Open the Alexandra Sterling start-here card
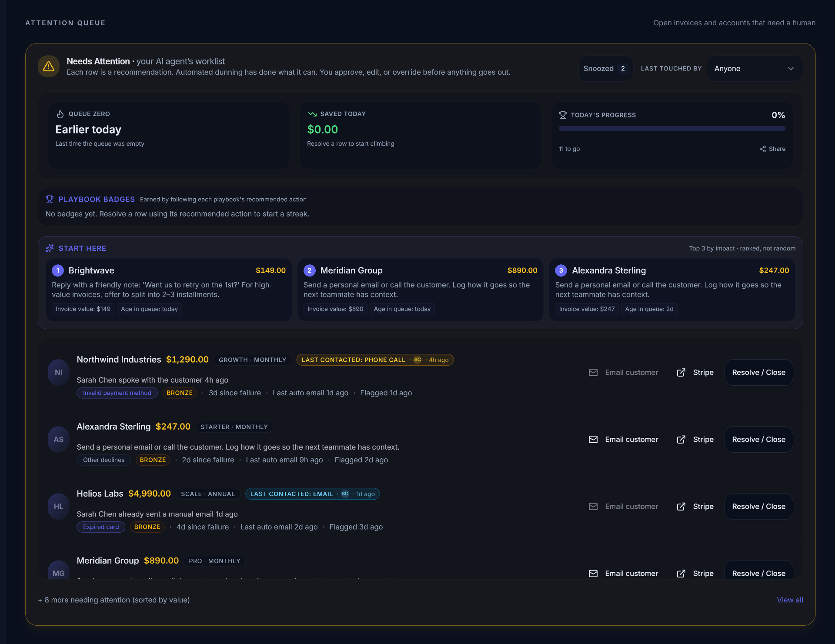835x644 pixels. pos(672,290)
